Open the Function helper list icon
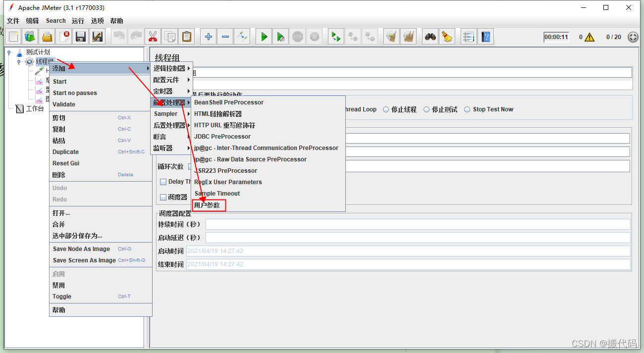The image size is (644, 353). point(469,37)
